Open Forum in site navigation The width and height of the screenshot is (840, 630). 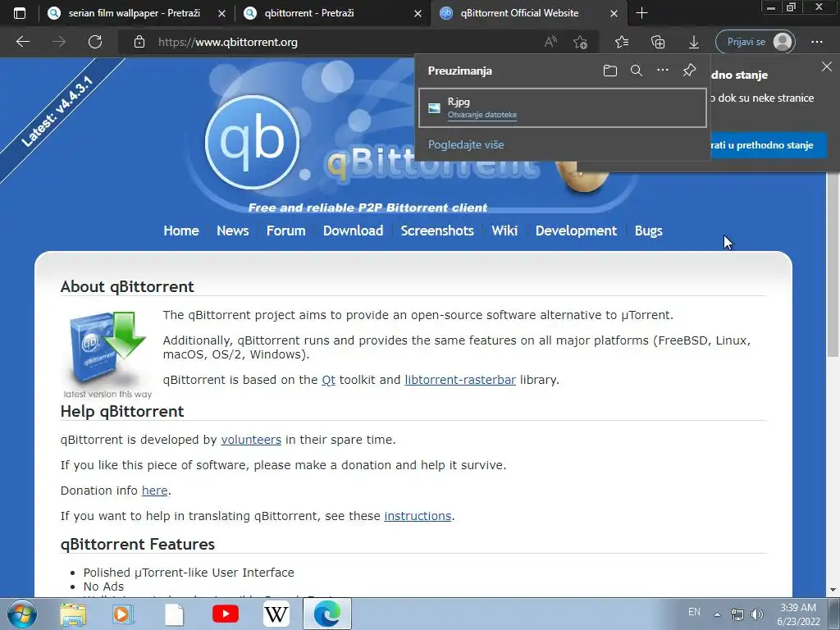285,231
